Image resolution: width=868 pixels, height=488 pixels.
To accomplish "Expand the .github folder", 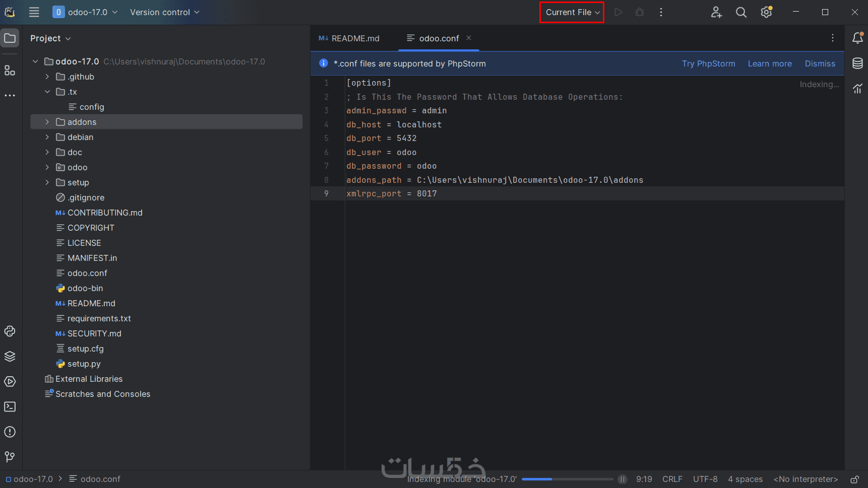I will click(47, 77).
